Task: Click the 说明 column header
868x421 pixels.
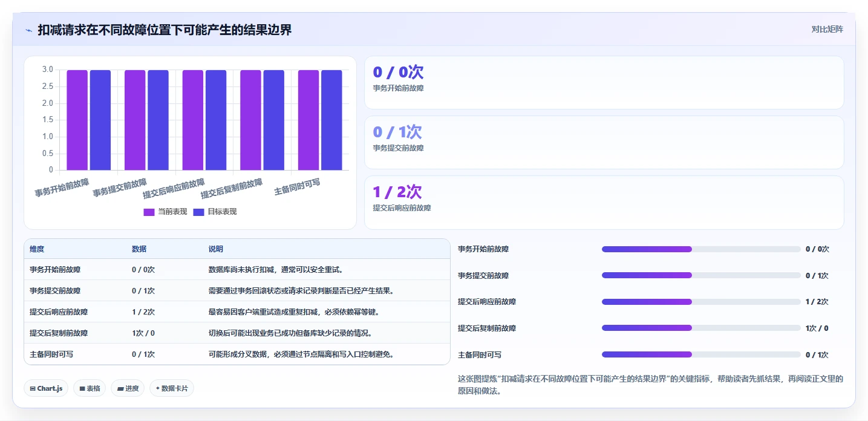Action: click(x=216, y=249)
